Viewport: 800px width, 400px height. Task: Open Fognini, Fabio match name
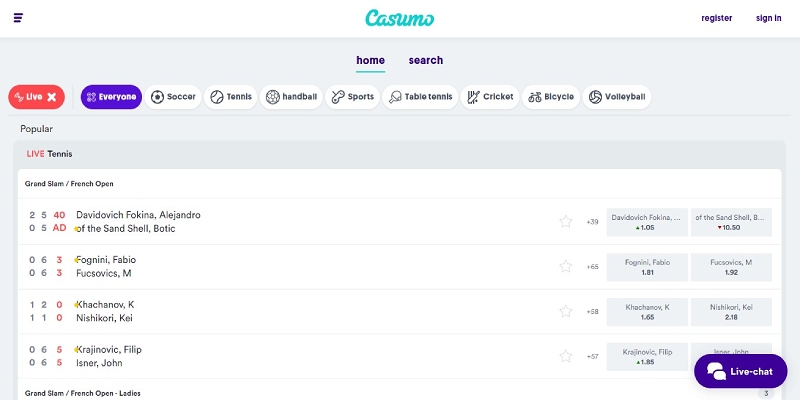point(106,260)
